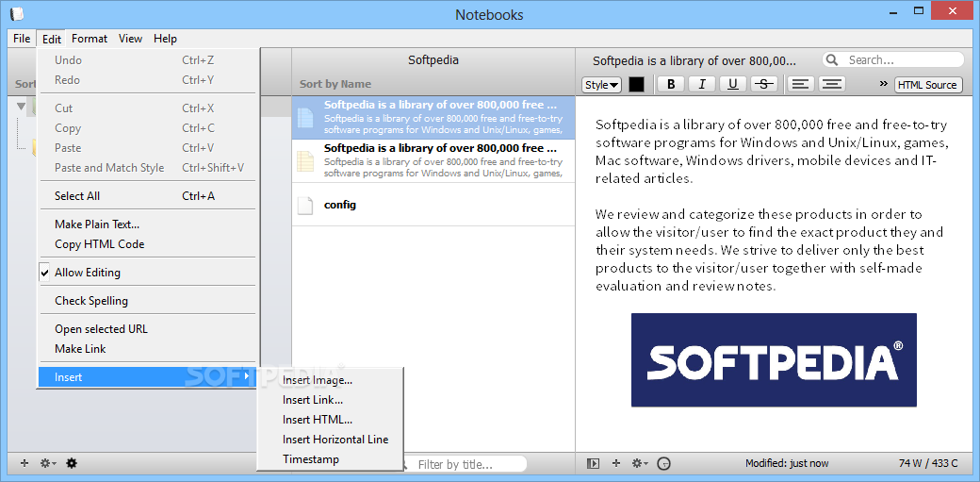Open the editor's gear action dropdown

tap(640, 463)
